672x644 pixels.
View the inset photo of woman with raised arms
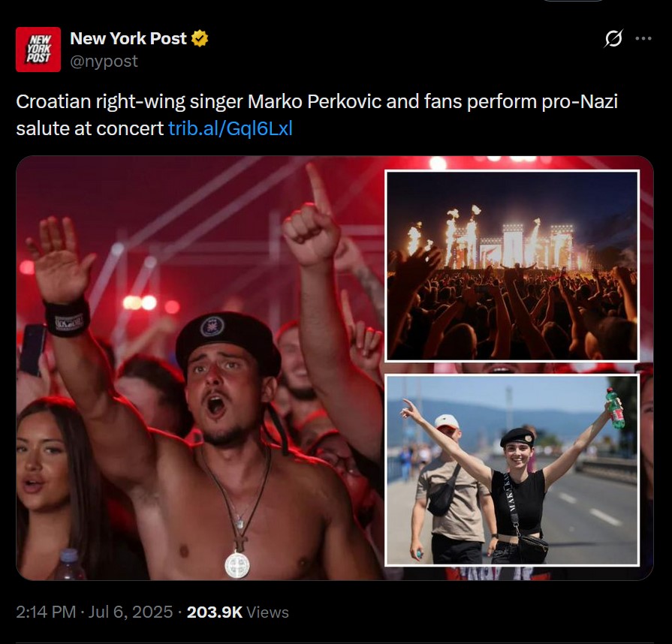tap(512, 470)
